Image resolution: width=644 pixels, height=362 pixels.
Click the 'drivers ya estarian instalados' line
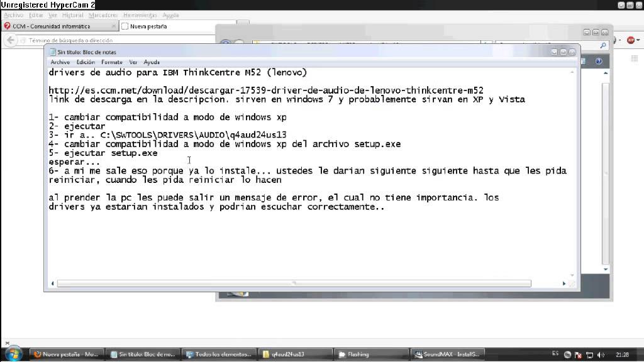coord(216,207)
